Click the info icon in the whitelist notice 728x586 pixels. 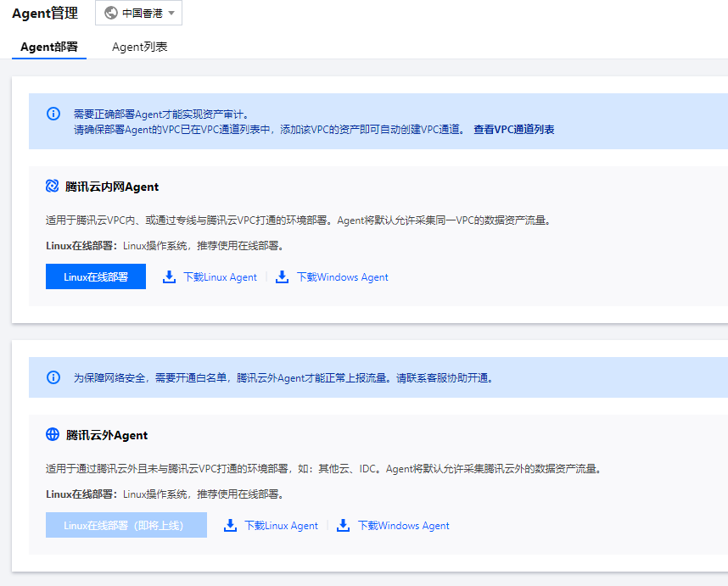click(53, 377)
